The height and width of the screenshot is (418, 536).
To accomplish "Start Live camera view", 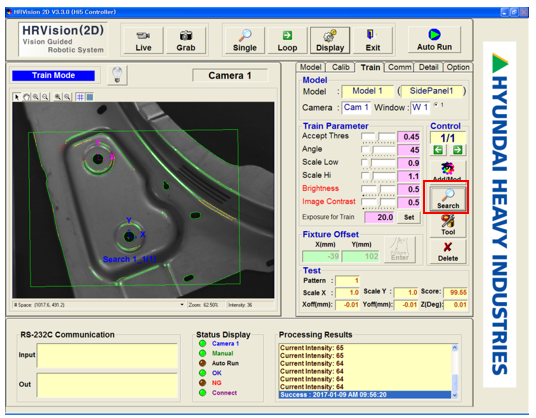I will [143, 41].
